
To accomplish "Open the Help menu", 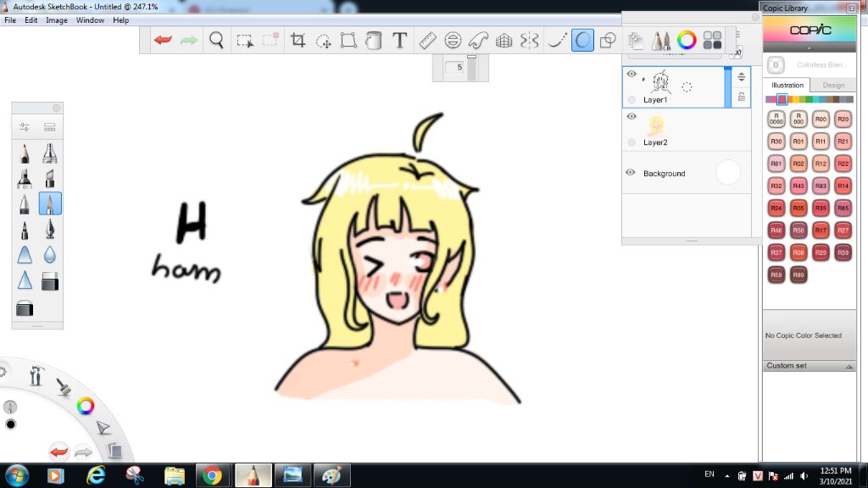I will [120, 20].
